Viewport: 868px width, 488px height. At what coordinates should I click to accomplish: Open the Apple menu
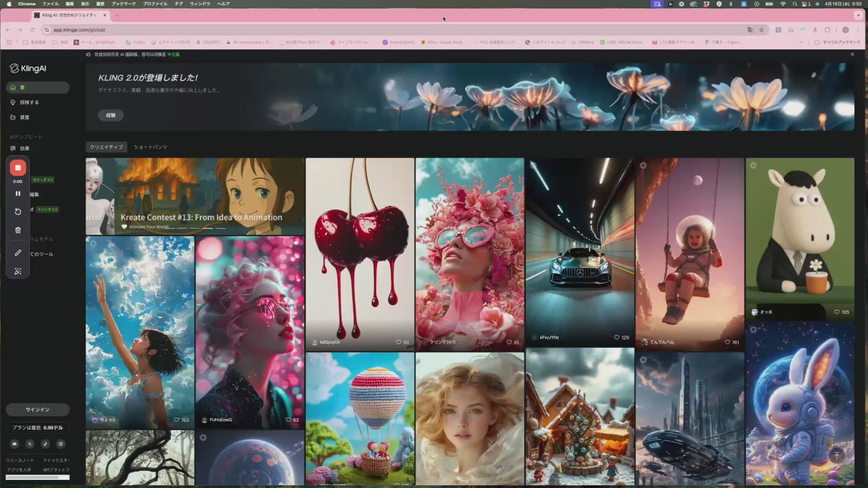[9, 4]
